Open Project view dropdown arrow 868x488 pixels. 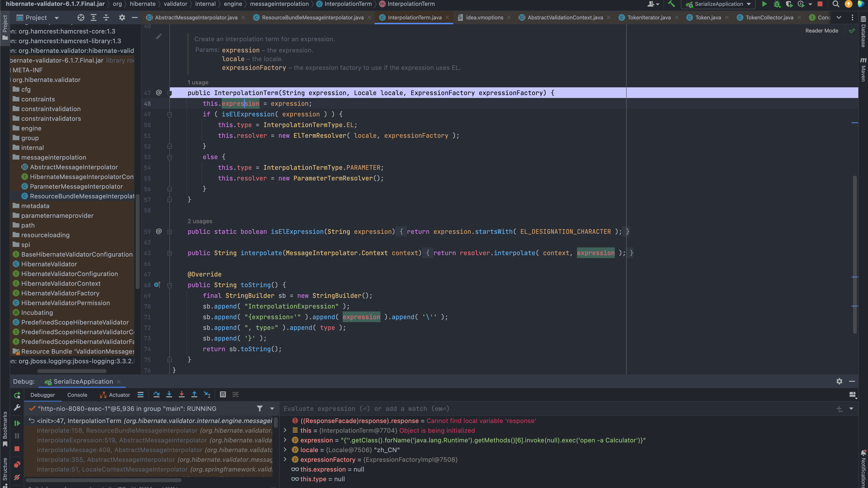point(57,18)
